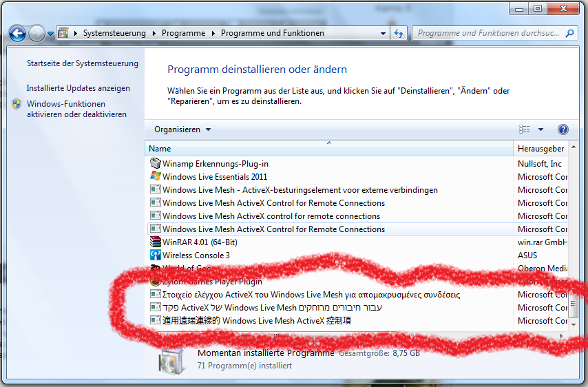Click the Herausgeber column header
This screenshot has width=588, height=387.
point(540,149)
